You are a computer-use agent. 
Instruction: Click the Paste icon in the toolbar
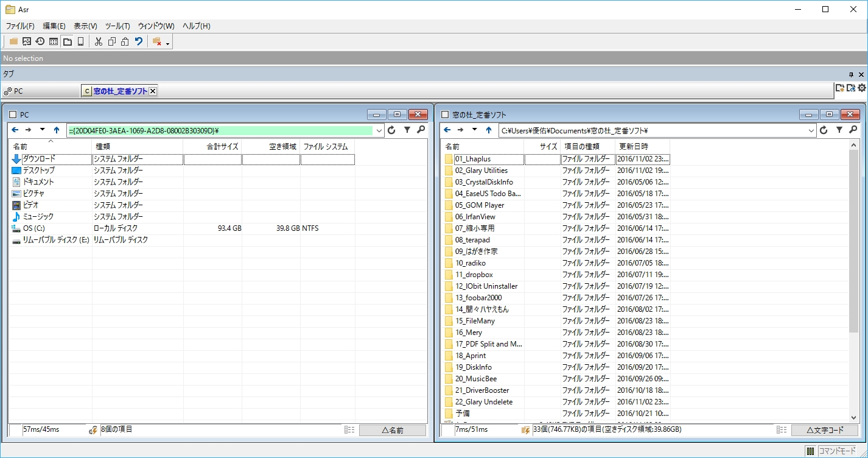125,41
